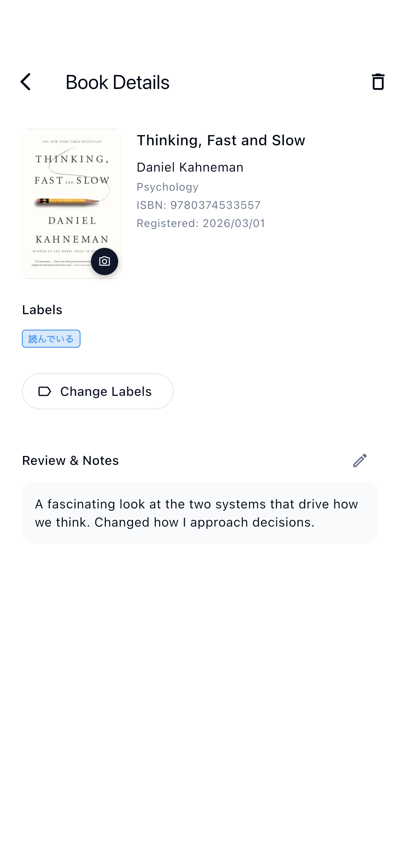The image size is (400, 868).
Task: Tap the ISBN 9780374533557 line
Action: 198,205
